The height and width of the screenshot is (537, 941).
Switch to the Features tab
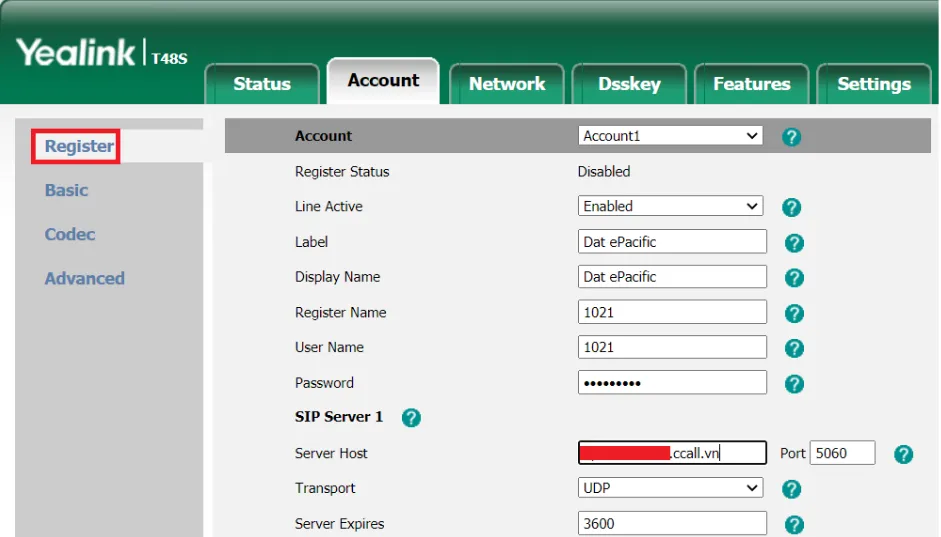pyautogui.click(x=751, y=83)
